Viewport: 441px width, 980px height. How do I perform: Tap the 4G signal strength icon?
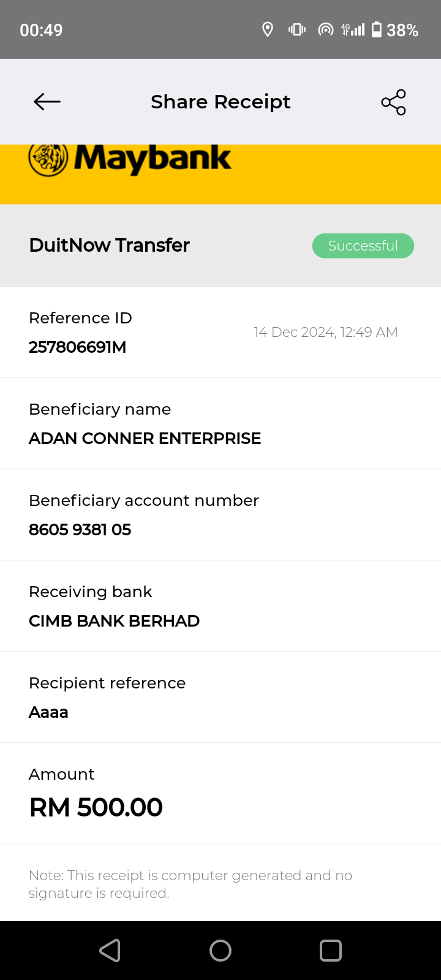(x=353, y=29)
